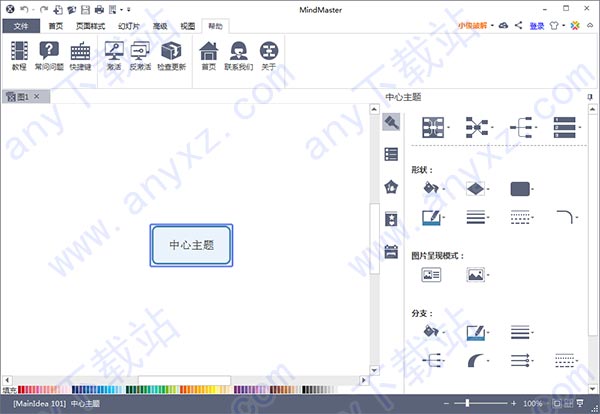Screen dimensions: 600x414
Task: Click side panel scrollbar up arrow
Action: tap(592, 109)
